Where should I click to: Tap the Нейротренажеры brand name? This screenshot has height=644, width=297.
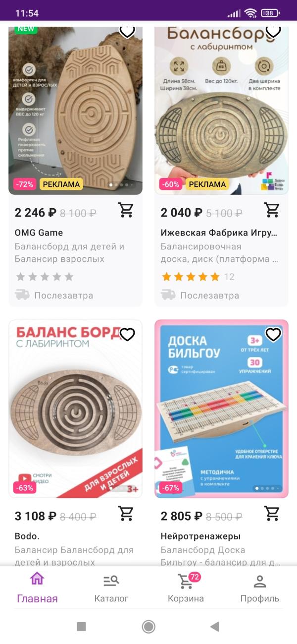200,536
